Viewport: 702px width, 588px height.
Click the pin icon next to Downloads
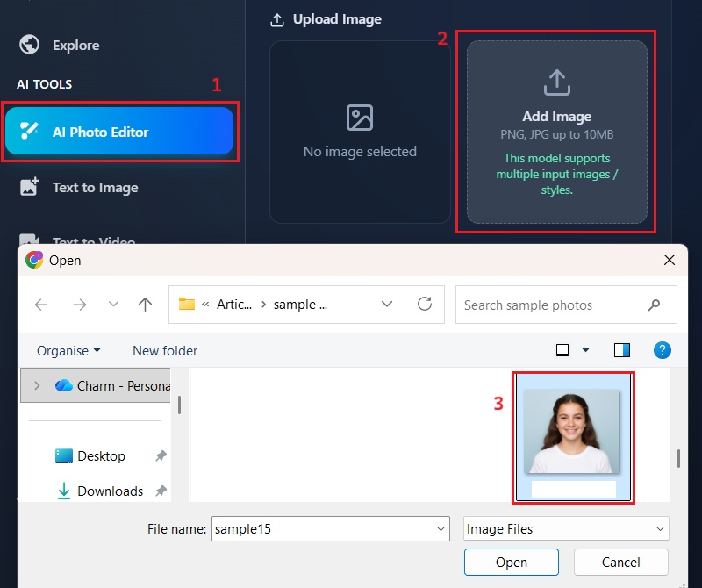point(161,491)
